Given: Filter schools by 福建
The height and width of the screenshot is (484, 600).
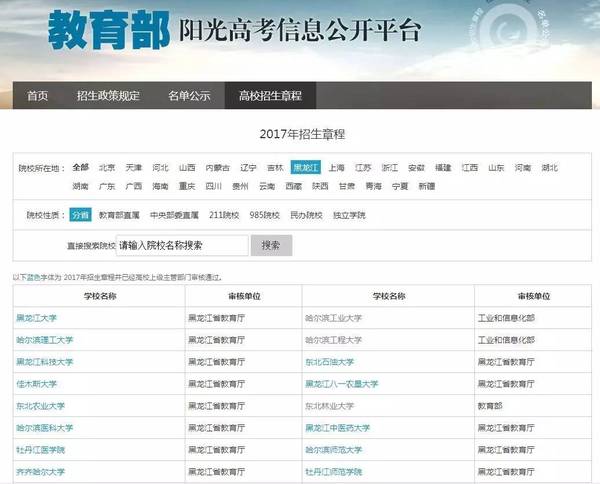Looking at the screenshot, I should (x=443, y=168).
